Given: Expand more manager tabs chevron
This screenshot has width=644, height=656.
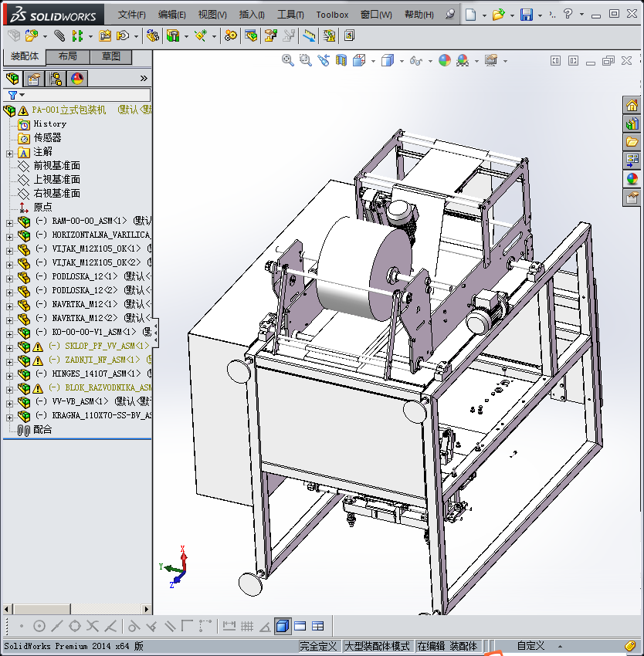Looking at the screenshot, I should 144,78.
